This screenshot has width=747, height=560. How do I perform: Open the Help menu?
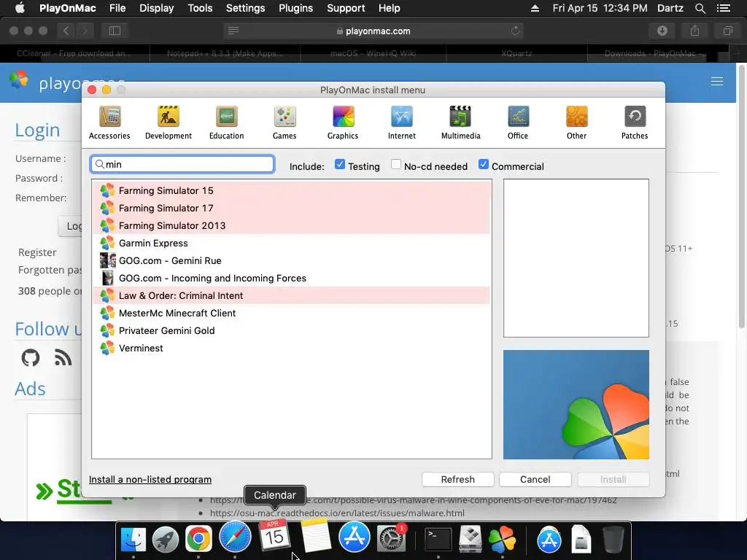[390, 8]
